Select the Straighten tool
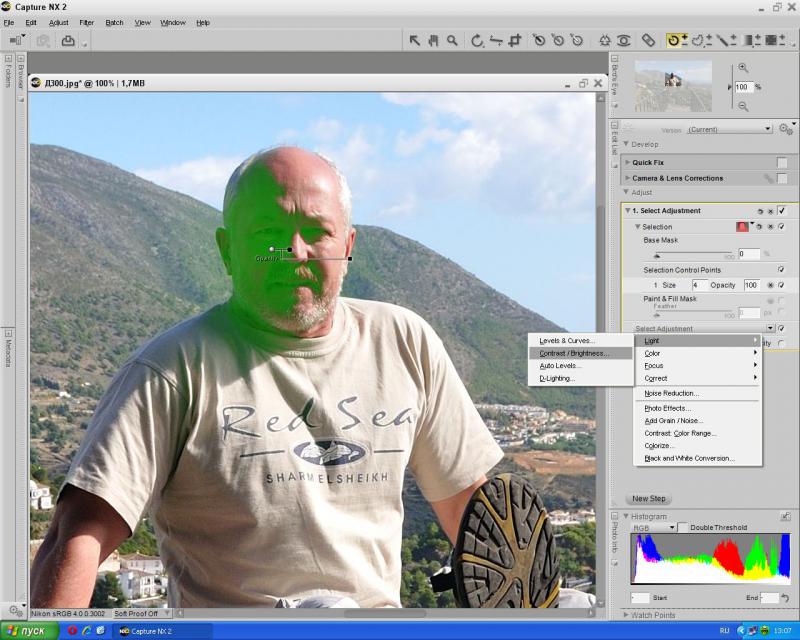The height and width of the screenshot is (640, 800). 495,40
